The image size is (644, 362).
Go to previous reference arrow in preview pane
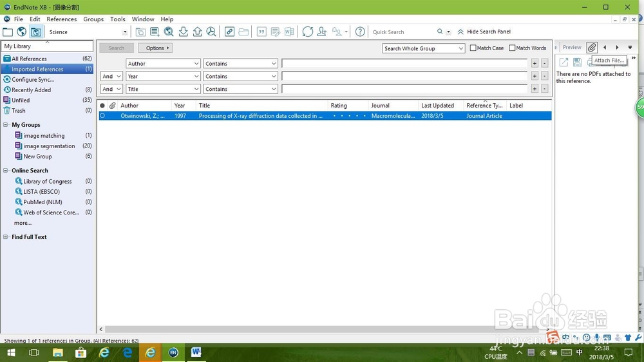(x=605, y=48)
